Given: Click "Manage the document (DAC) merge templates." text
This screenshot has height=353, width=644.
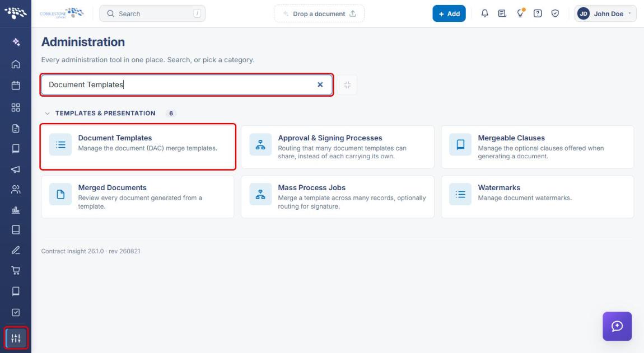Looking at the screenshot, I should coord(147,148).
